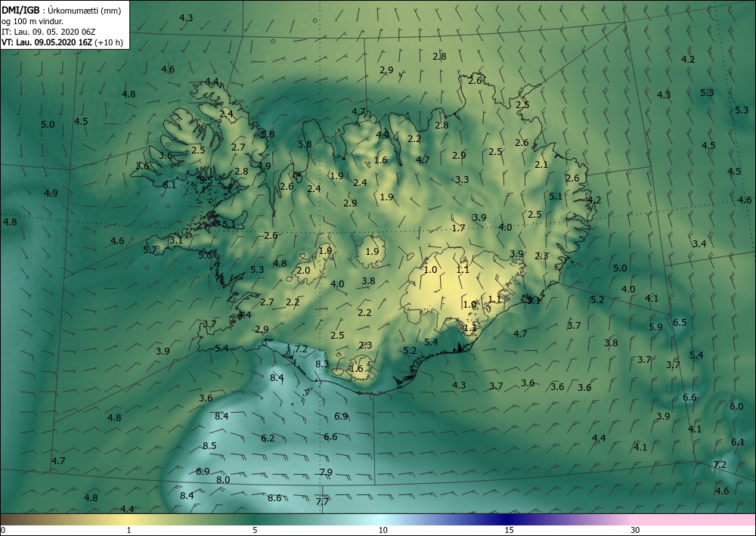Click the 6.2 precipitation value
756x536 pixels.
pyautogui.click(x=268, y=438)
